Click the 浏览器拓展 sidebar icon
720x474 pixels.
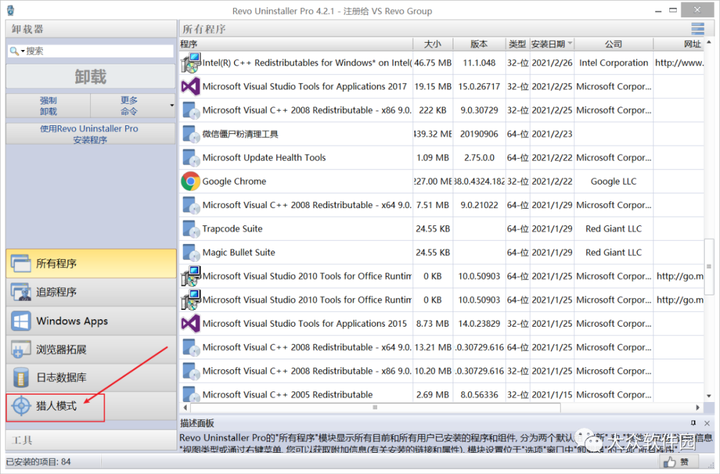pos(21,349)
